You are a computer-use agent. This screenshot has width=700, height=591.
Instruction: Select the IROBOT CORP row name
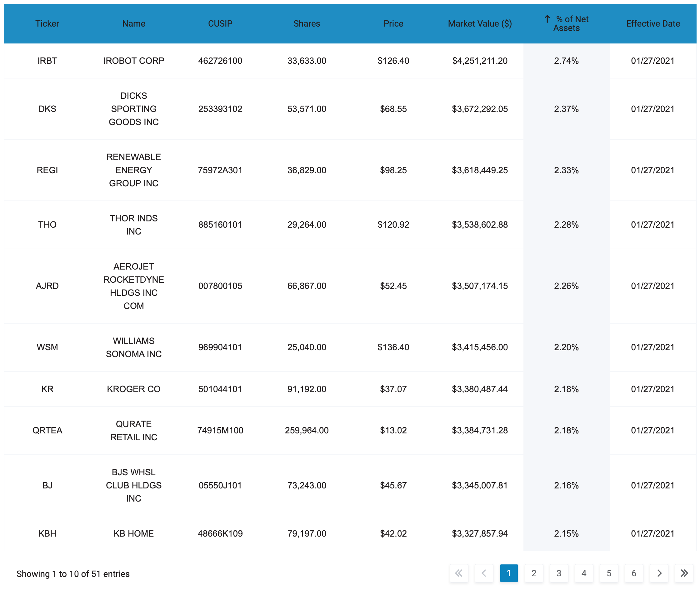point(133,61)
